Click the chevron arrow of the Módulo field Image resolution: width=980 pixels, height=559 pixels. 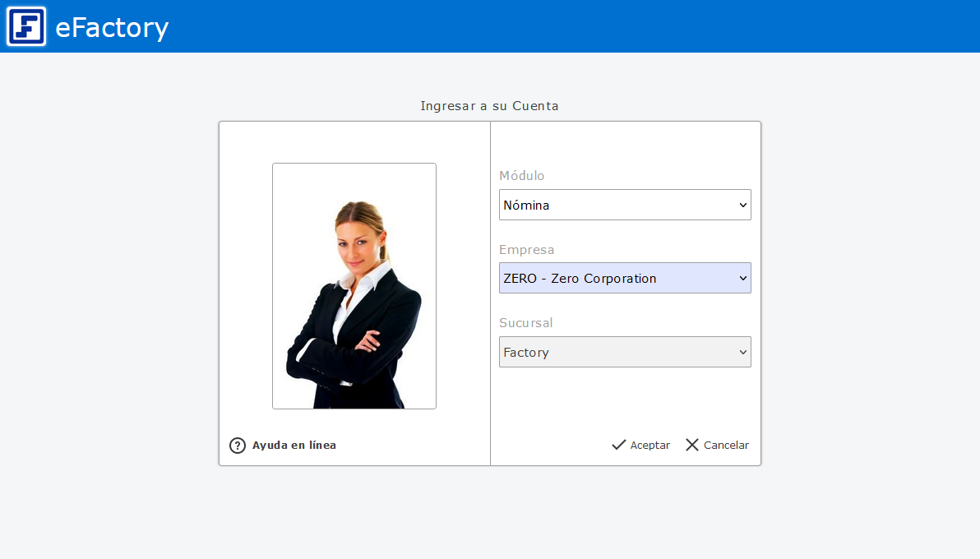click(743, 205)
